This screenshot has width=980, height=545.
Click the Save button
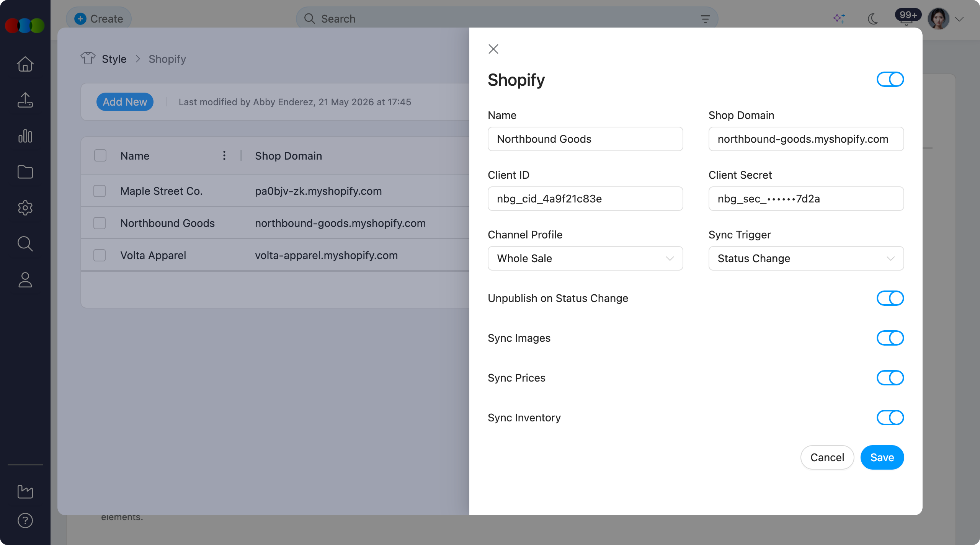tap(882, 457)
